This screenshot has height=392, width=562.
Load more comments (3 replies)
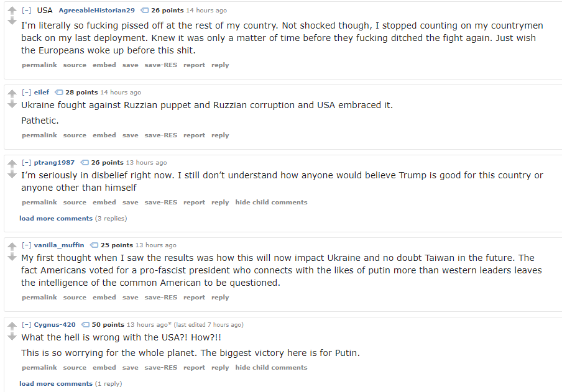pos(56,219)
